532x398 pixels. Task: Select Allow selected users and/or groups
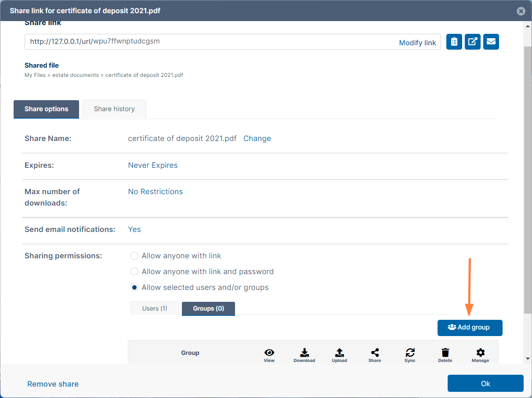134,287
